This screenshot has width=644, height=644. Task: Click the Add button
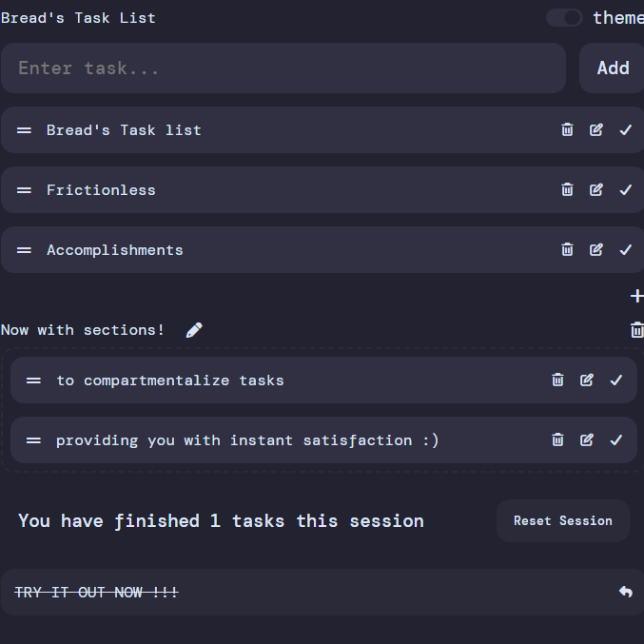pos(612,68)
